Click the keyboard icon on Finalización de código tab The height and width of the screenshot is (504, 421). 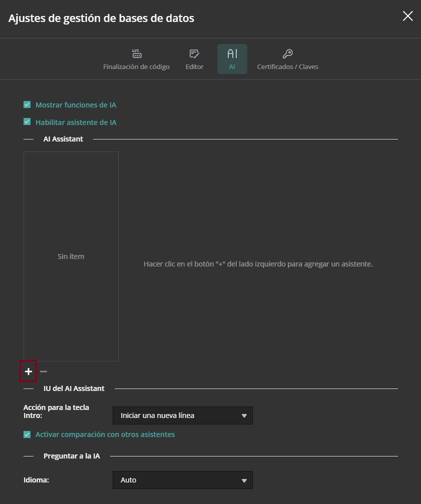click(136, 52)
